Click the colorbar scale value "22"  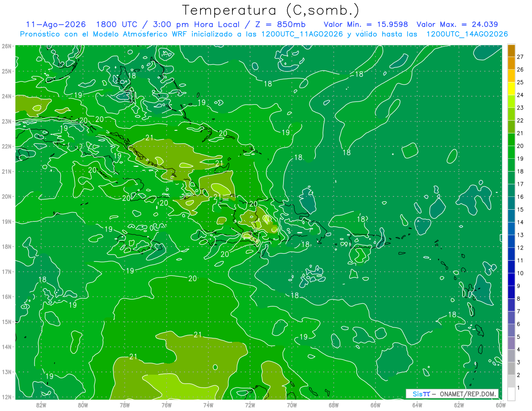coord(520,120)
